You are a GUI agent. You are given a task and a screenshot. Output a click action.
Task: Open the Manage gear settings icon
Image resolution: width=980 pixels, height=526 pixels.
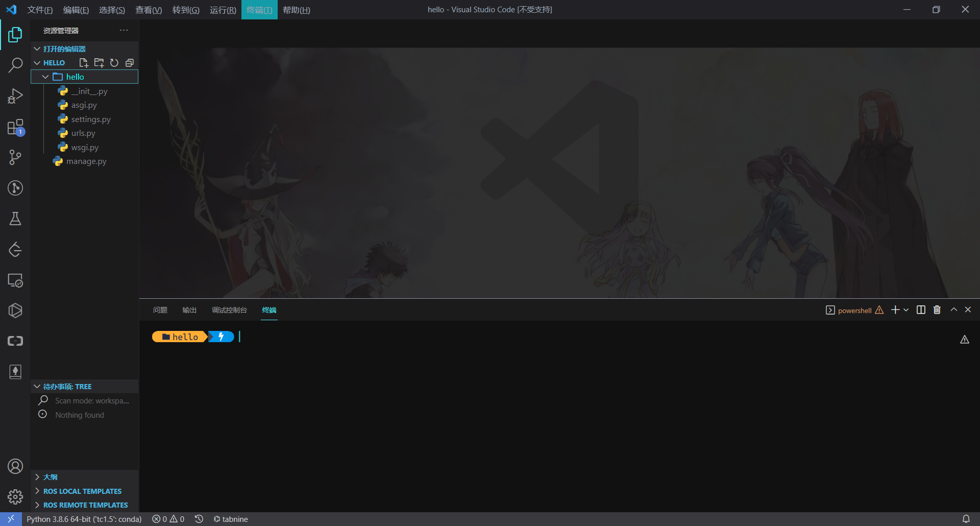coord(15,497)
